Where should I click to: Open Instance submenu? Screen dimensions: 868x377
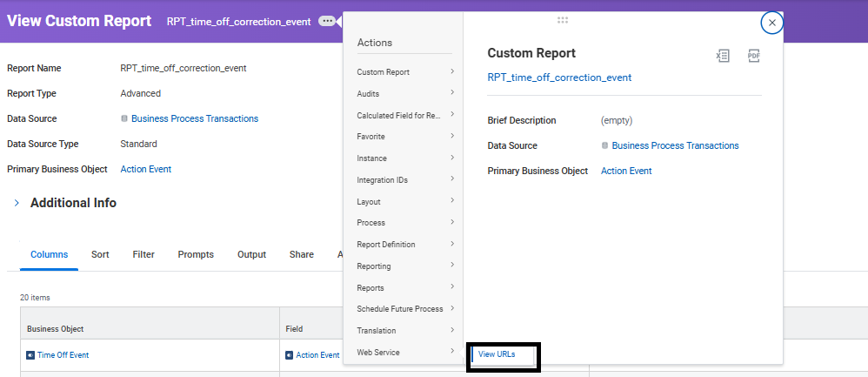[405, 158]
